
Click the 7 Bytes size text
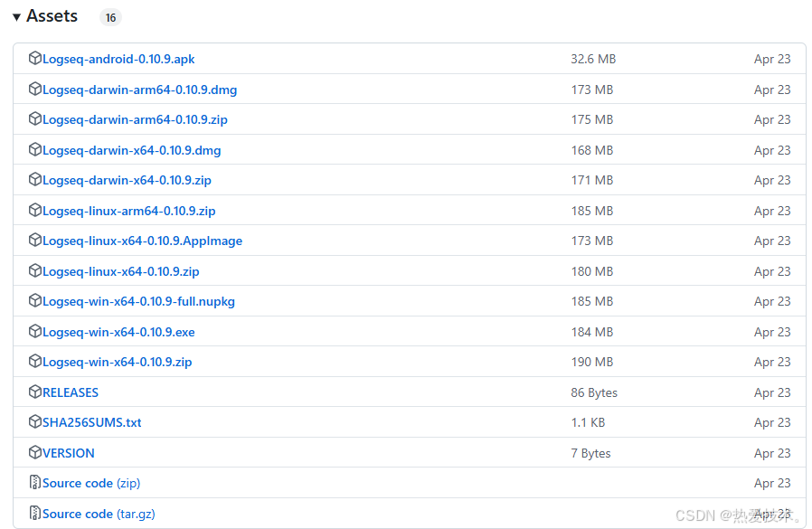pyautogui.click(x=590, y=453)
